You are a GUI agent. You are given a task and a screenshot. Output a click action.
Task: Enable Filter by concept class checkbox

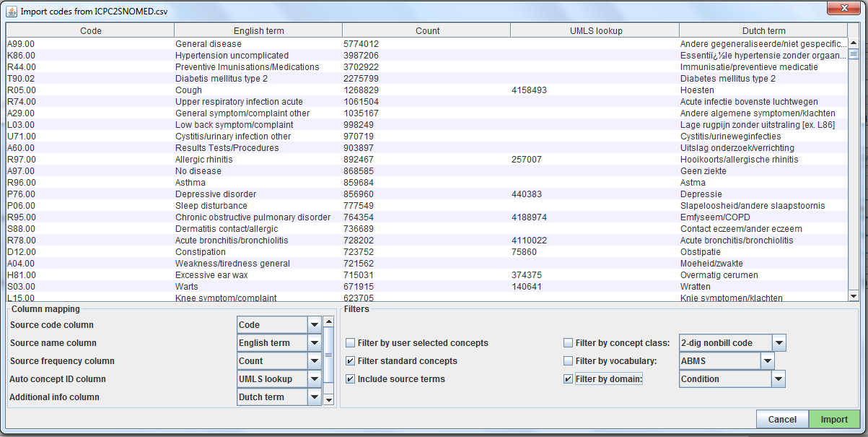569,343
